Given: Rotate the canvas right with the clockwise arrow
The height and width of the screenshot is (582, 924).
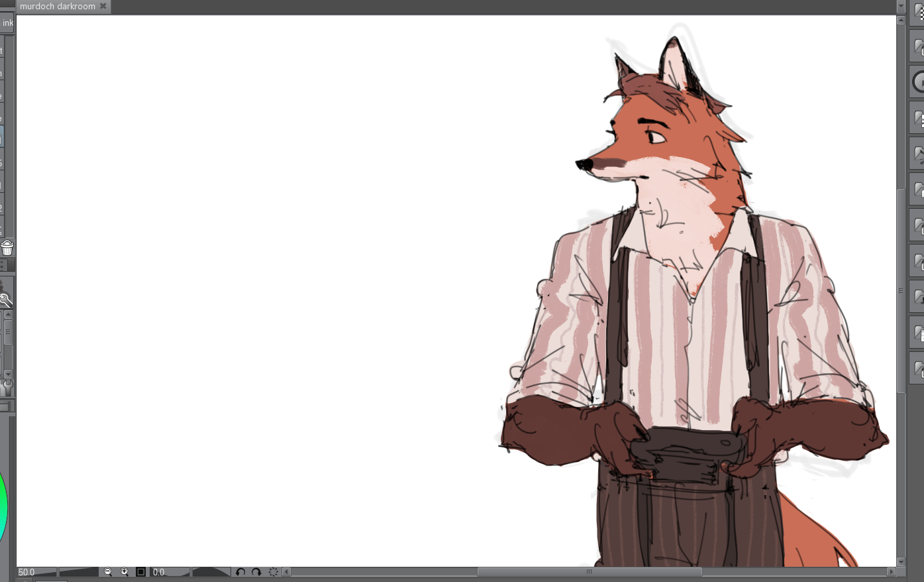Looking at the screenshot, I should [256, 572].
